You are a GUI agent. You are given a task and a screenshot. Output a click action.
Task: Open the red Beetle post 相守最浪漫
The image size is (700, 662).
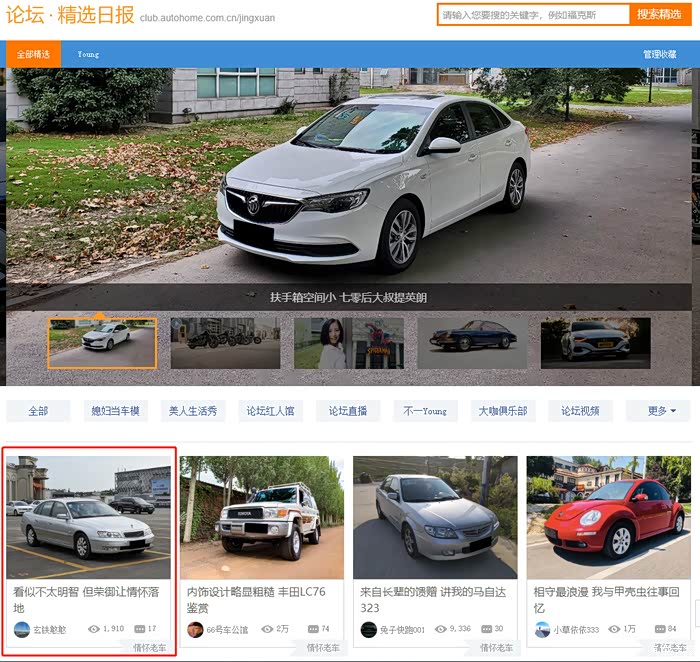607,600
